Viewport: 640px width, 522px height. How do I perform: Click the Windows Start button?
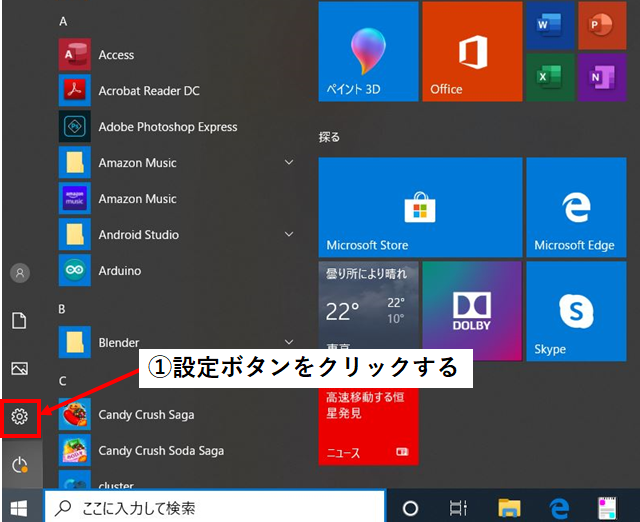[x=19, y=508]
